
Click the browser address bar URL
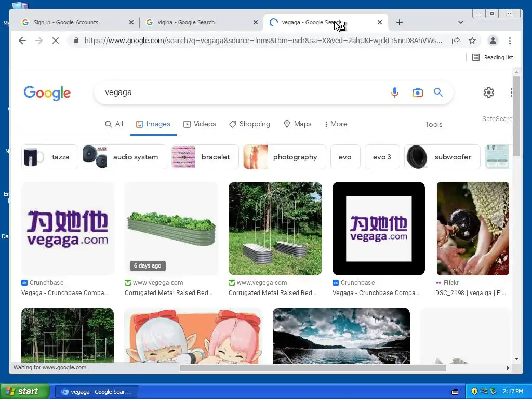click(x=263, y=41)
